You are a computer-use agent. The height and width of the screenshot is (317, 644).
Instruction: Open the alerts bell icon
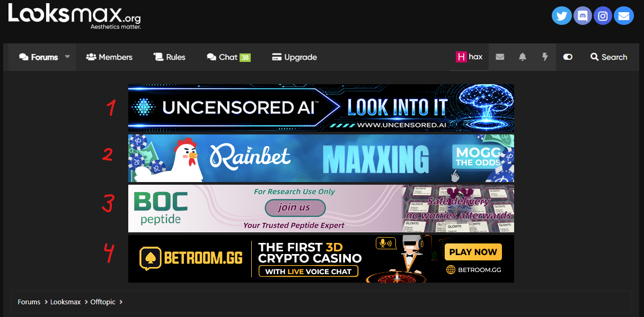tap(523, 57)
